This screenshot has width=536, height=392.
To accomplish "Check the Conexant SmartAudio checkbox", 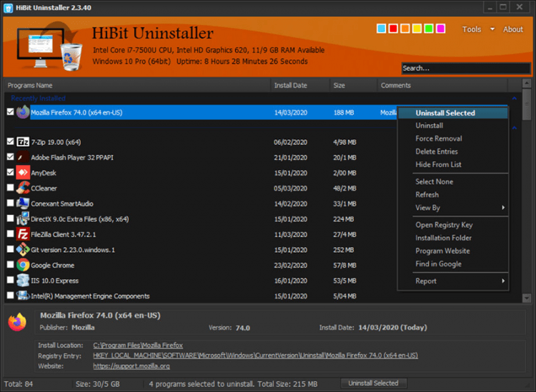I will 10,203.
